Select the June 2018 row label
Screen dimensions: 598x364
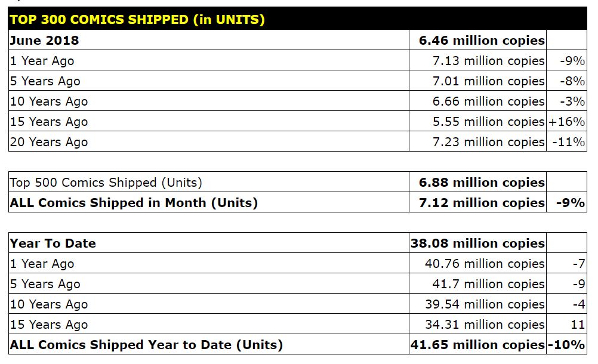(45, 41)
